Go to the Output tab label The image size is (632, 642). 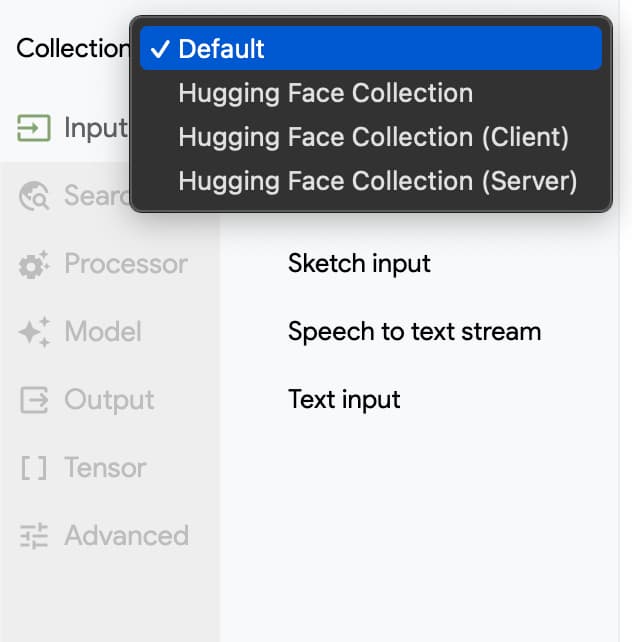(109, 400)
